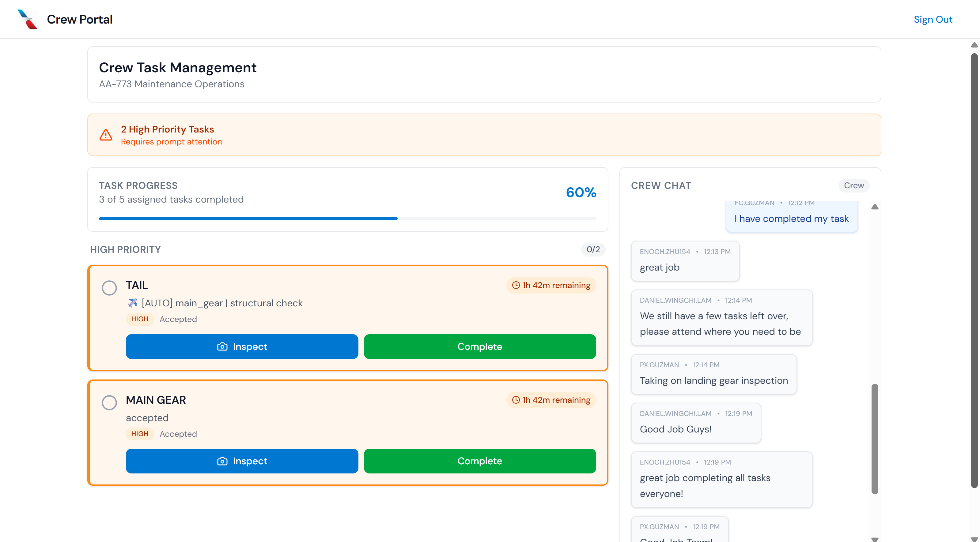Mark the TAIL task circle as done
The width and height of the screenshot is (980, 542).
tap(109, 288)
